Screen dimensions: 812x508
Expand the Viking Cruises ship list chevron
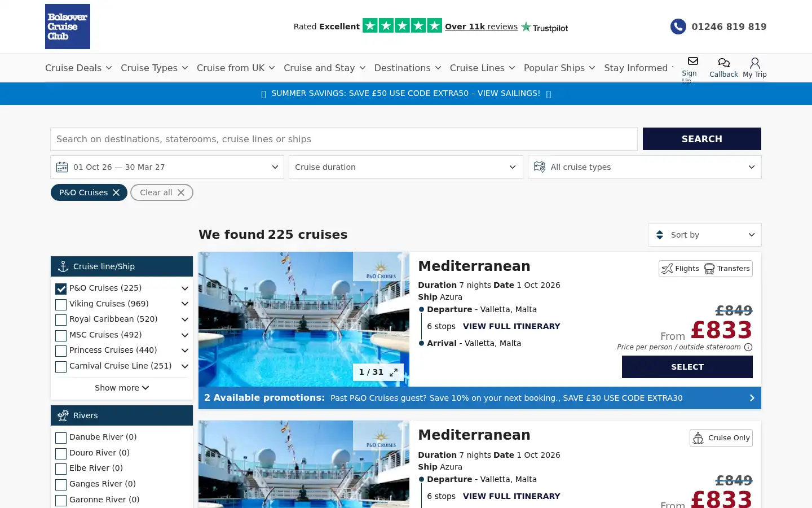[184, 304]
